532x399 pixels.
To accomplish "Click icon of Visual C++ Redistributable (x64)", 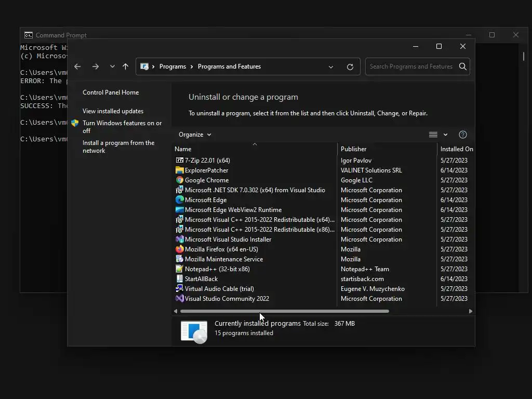I will [179, 219].
